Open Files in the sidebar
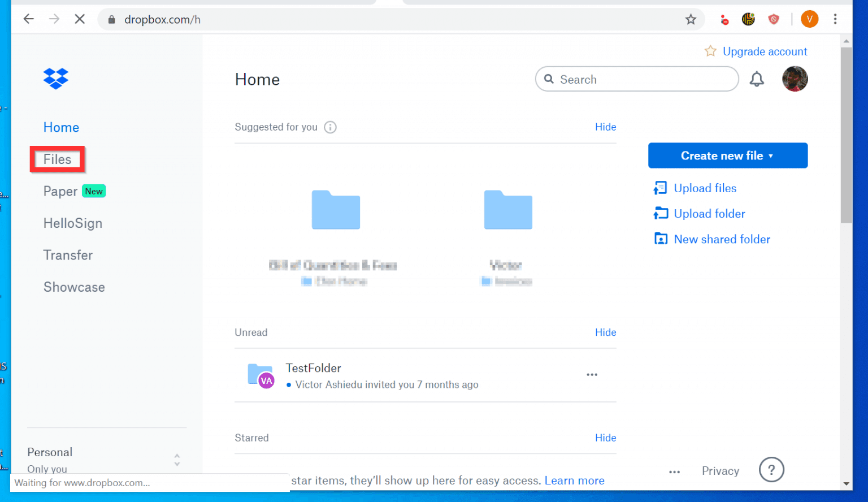This screenshot has width=868, height=502. [58, 159]
